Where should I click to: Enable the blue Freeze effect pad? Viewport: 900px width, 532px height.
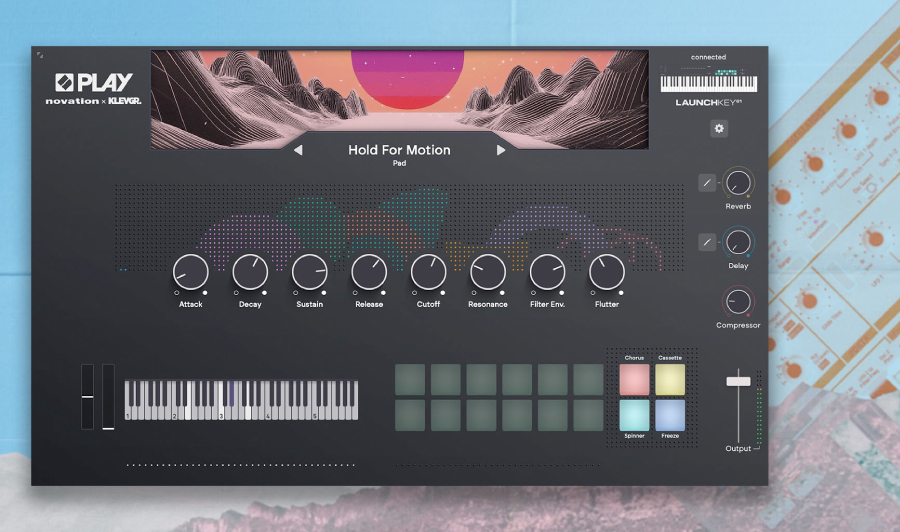point(670,415)
